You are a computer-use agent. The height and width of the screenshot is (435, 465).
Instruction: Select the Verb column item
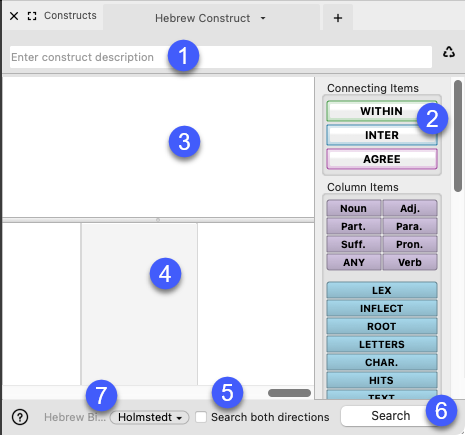tap(410, 263)
